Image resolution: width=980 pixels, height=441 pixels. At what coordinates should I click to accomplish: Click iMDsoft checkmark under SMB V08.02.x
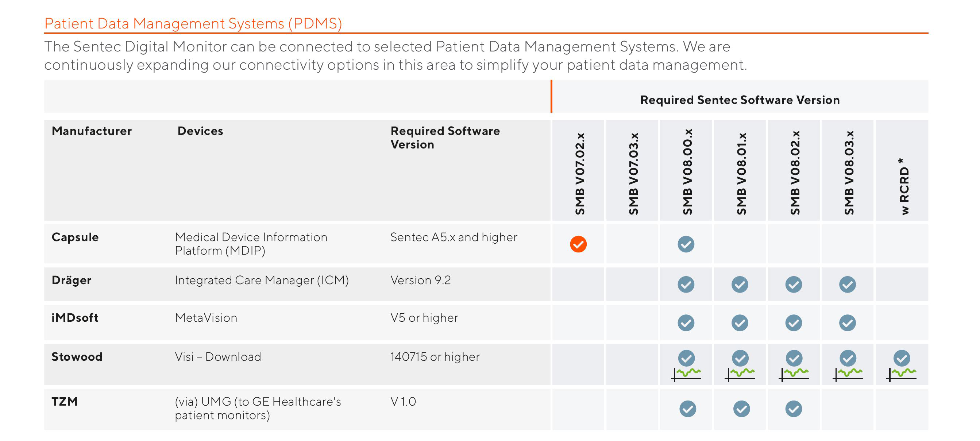794,323
